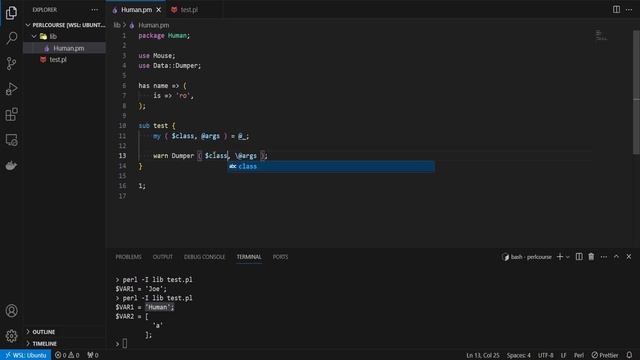This screenshot has height=360, width=640.
Task: Click the editor minimap
Action: coord(601,36)
